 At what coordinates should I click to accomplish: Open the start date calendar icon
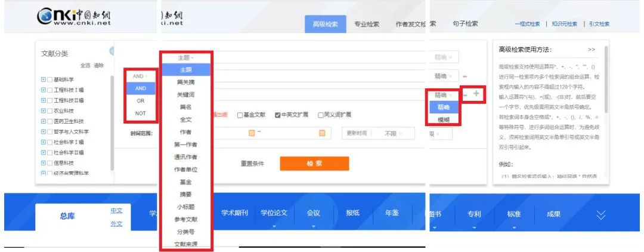252,133
